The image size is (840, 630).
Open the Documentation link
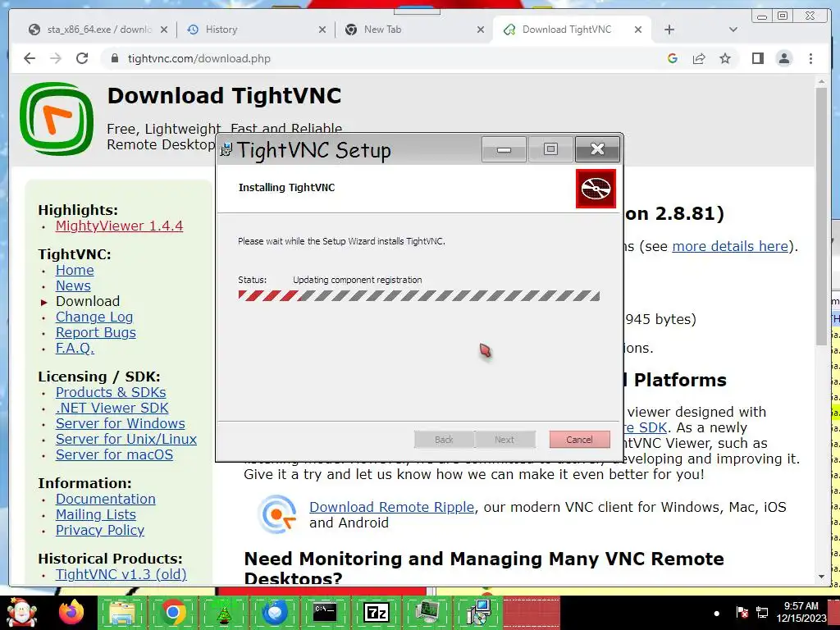pyautogui.click(x=106, y=499)
